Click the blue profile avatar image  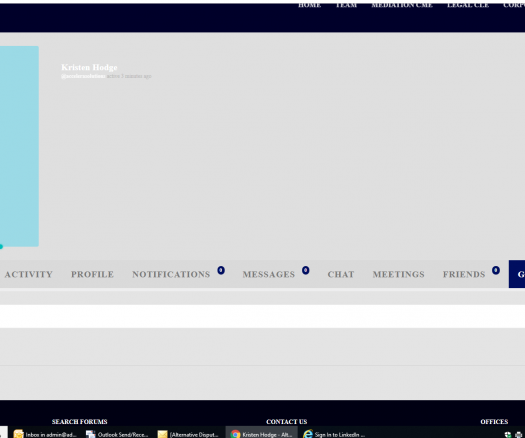coord(19,146)
